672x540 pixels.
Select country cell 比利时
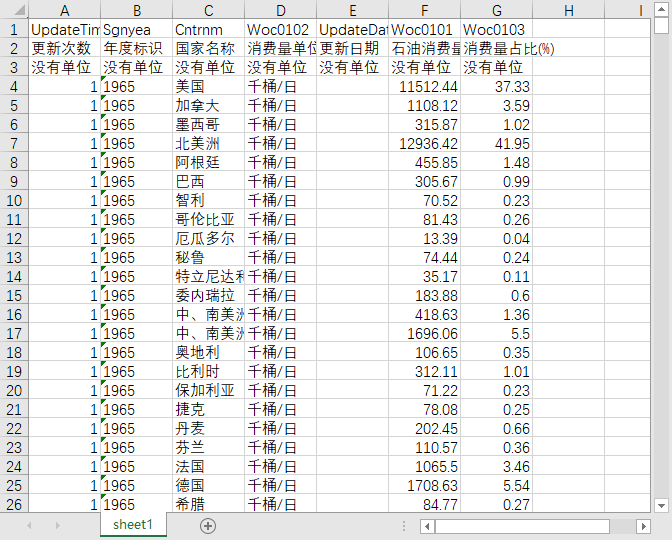208,371
